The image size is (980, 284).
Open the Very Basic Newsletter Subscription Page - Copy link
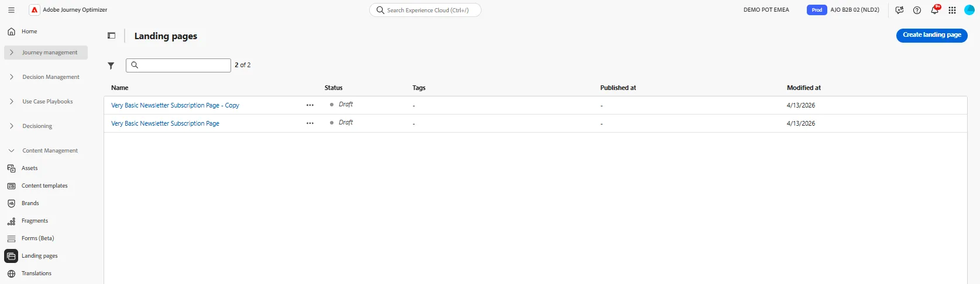(175, 106)
